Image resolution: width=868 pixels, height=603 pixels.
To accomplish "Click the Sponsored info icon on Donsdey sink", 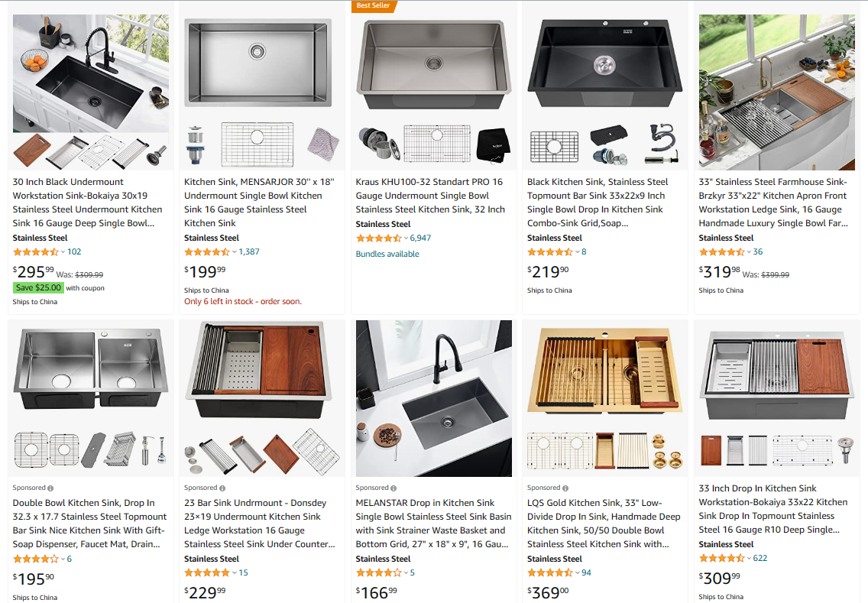I will click(x=222, y=488).
